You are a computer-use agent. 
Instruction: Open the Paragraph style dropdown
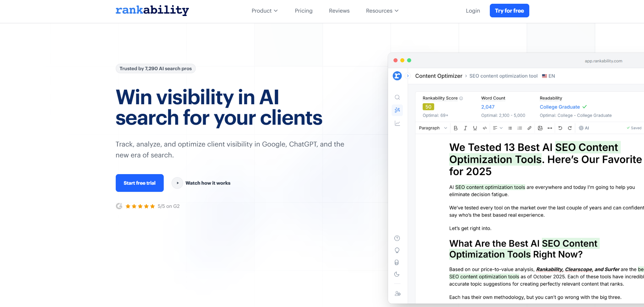[433, 128]
